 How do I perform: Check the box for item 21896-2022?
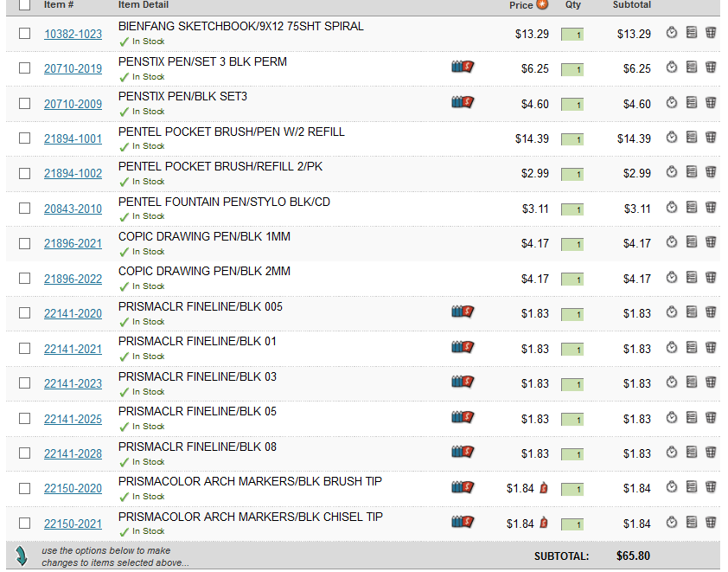tap(24, 279)
